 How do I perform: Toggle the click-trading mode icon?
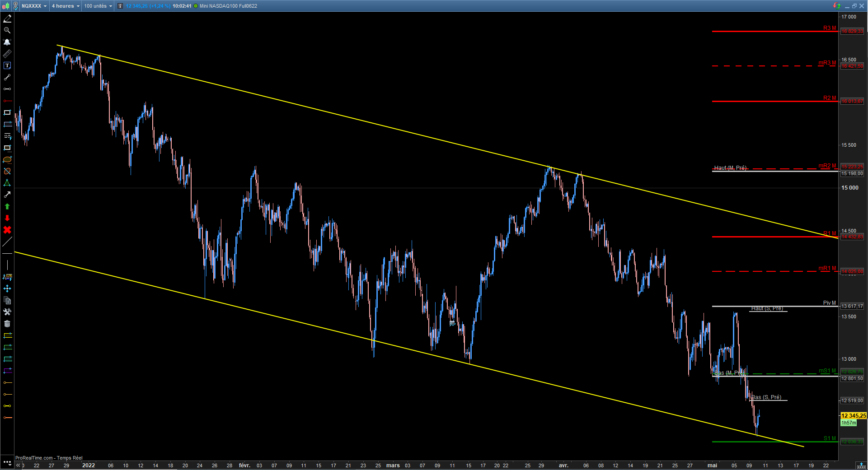click(15, 6)
